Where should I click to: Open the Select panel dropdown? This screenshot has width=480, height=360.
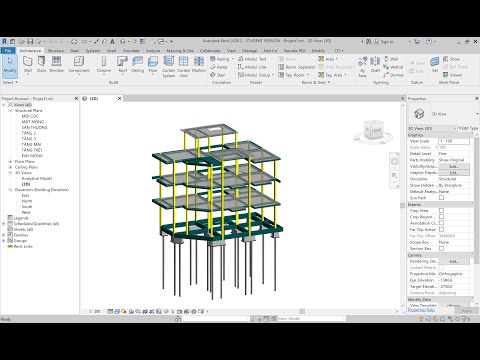coord(10,82)
